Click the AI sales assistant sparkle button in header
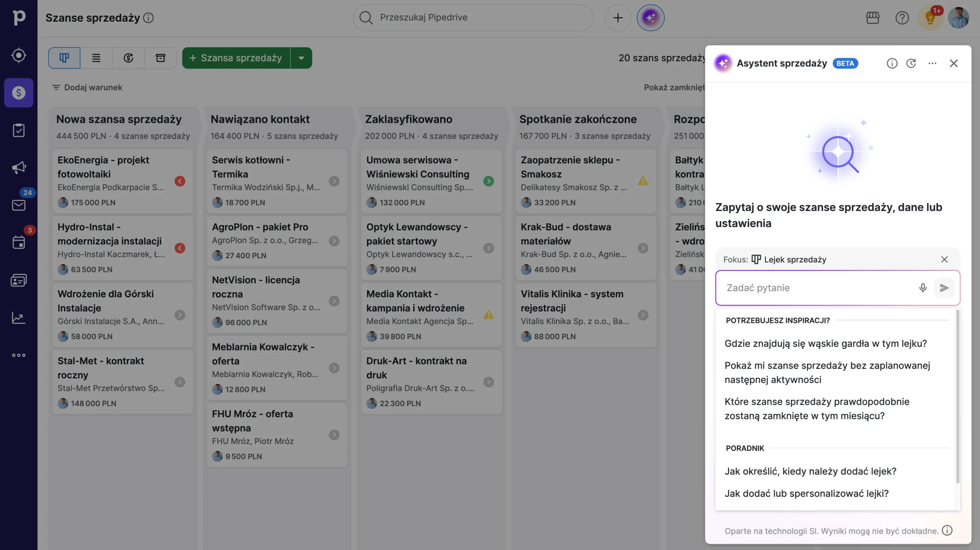This screenshot has width=980, height=550. pos(650,18)
